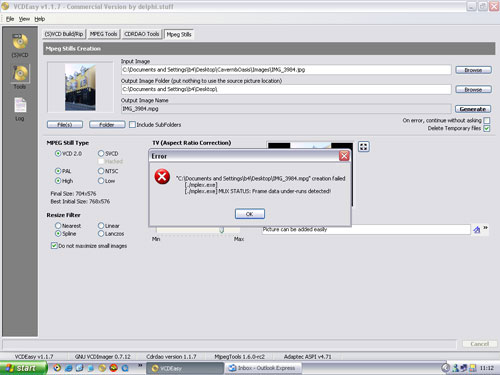
Task: Uncheck Delete Temporary files
Action: (x=487, y=128)
